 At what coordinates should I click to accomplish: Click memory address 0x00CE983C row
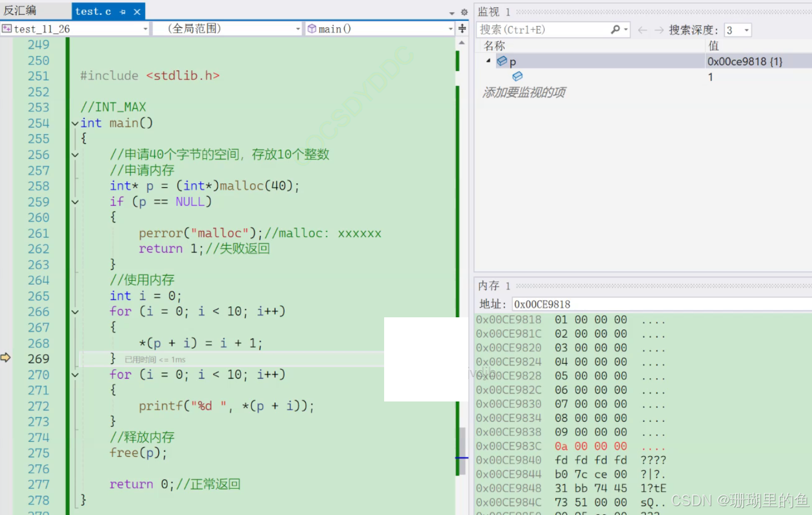click(570, 446)
